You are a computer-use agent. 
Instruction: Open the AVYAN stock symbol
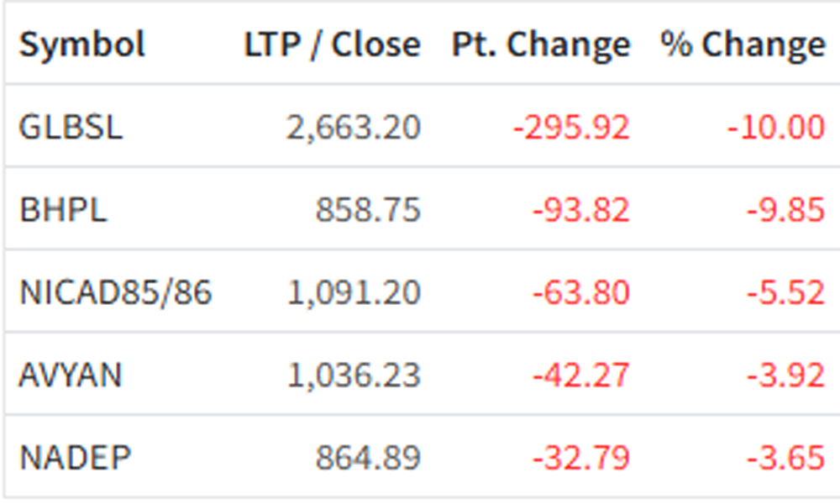(x=71, y=375)
